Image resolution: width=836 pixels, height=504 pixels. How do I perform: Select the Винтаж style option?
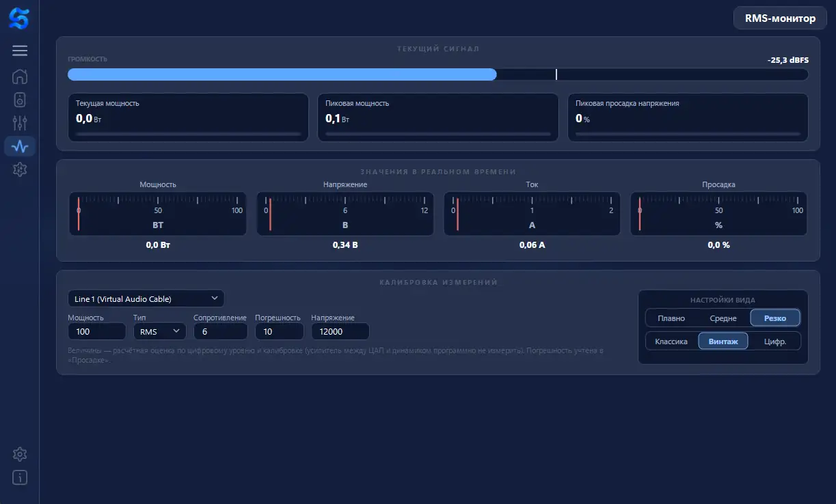[723, 341]
